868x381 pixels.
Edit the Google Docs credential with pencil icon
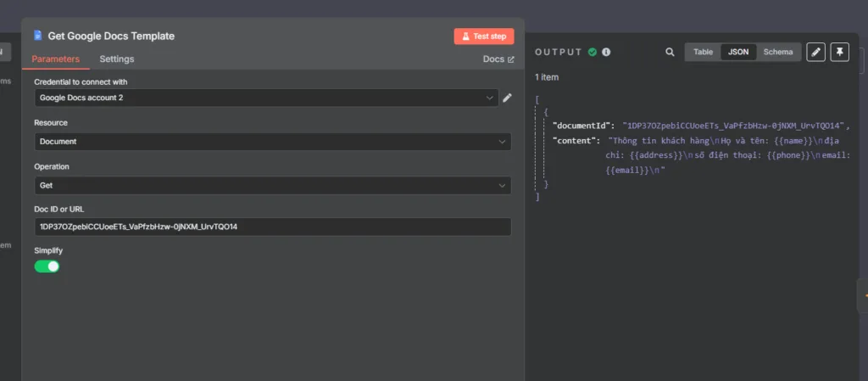(x=507, y=98)
